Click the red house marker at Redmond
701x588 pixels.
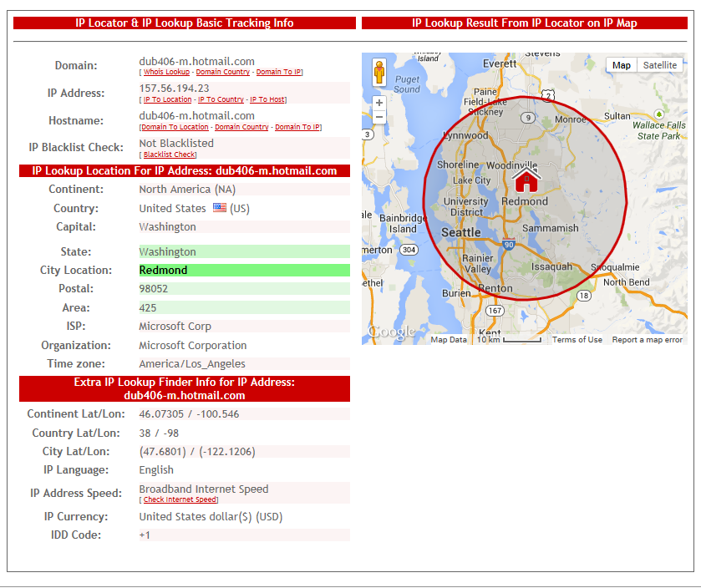(526, 180)
